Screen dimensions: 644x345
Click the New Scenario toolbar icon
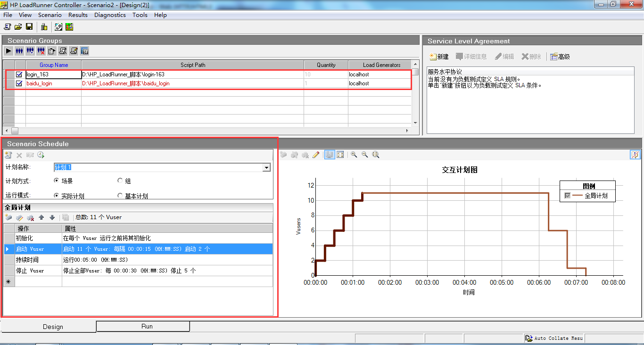[8, 27]
